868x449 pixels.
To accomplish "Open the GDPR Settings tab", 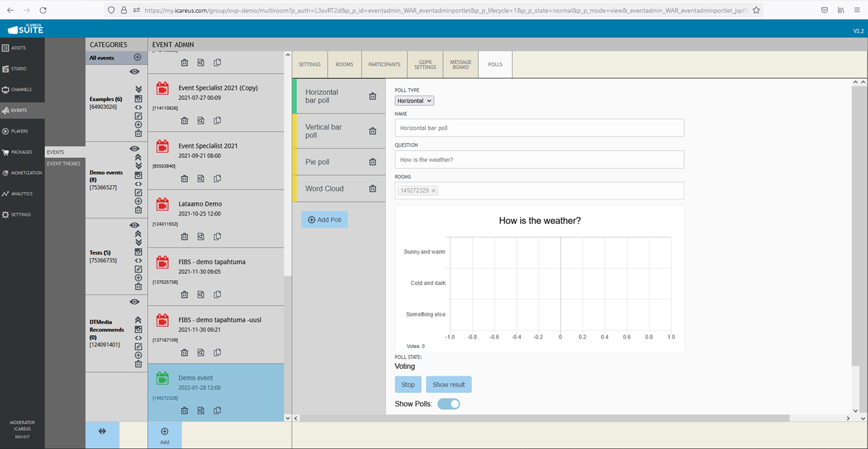I will point(425,64).
